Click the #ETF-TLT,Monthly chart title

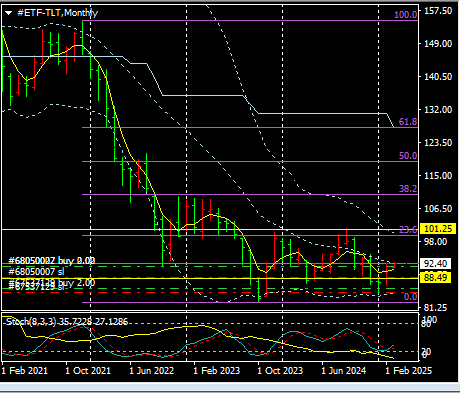click(x=58, y=13)
